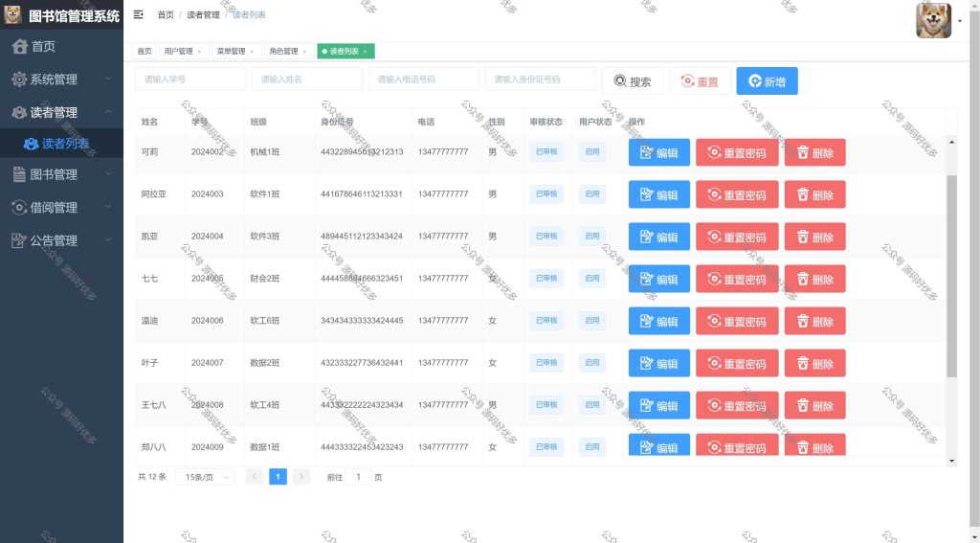
Task: Click 读者管理 in the breadcrumb
Action: pyautogui.click(x=203, y=15)
